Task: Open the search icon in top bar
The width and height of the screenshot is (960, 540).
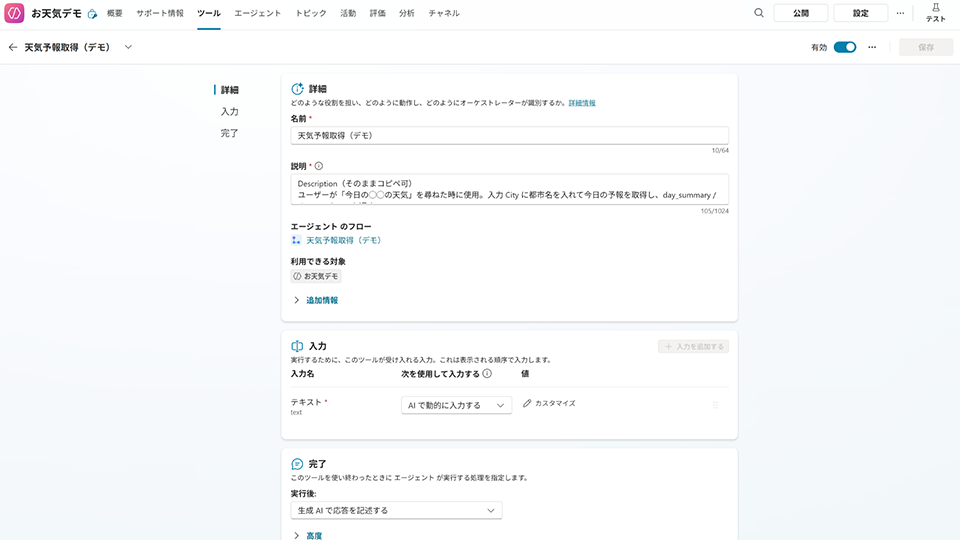Action: [x=759, y=13]
